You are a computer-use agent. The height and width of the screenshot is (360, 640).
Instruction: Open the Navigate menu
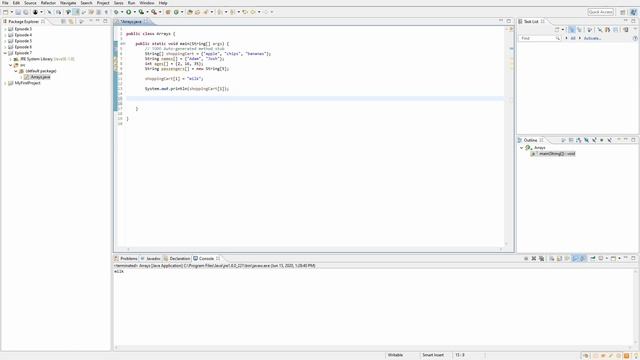tap(68, 3)
